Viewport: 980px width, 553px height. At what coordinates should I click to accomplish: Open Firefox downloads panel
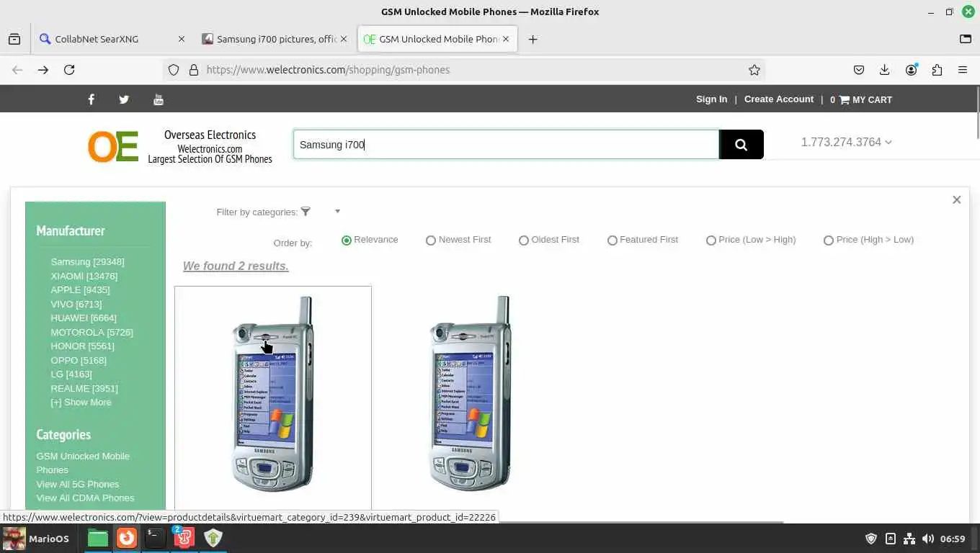pyautogui.click(x=885, y=70)
